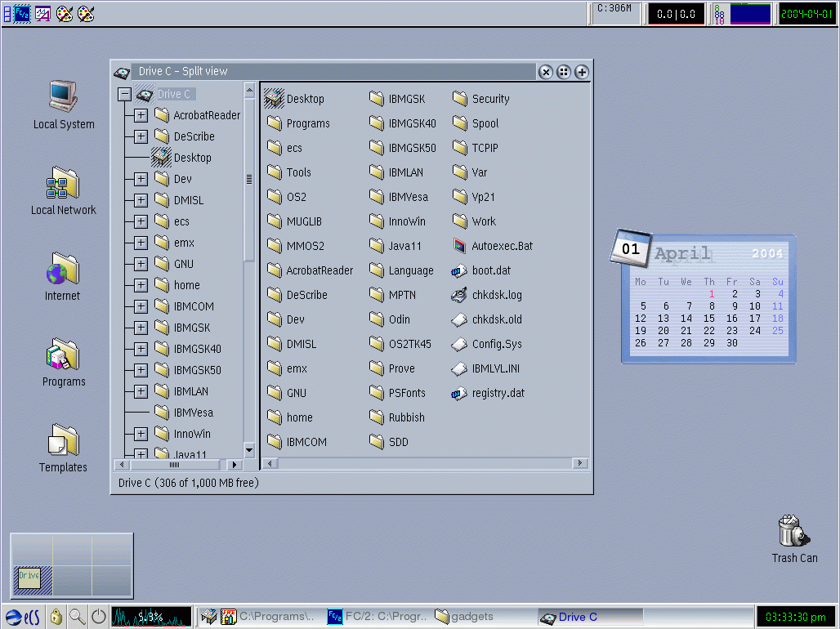Collapse the Drive C tree root

tap(124, 94)
